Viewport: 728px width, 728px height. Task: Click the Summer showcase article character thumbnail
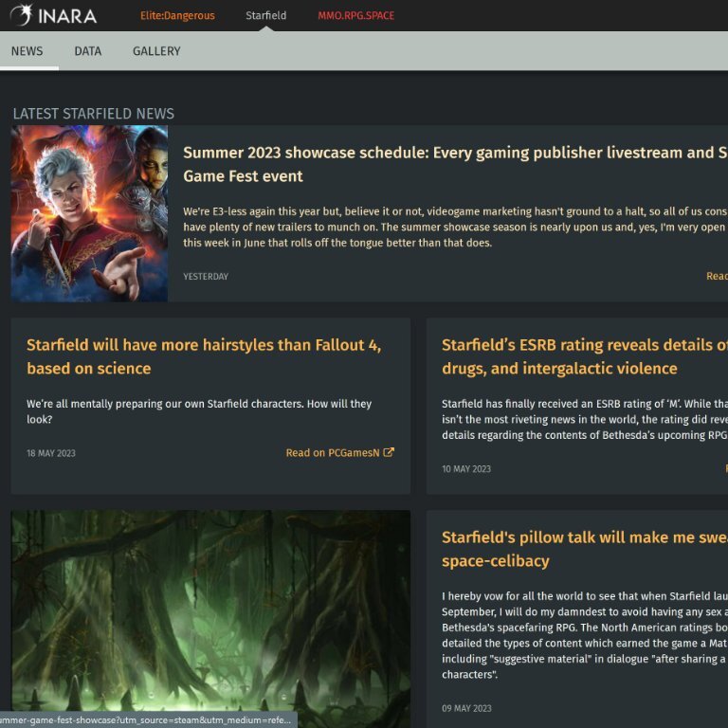89,213
